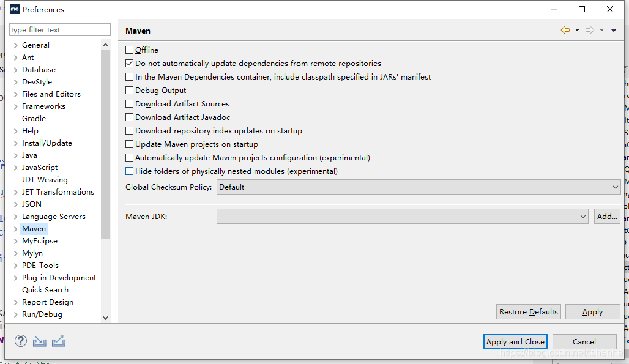629x364 pixels.
Task: Maximize the Preferences window
Action: coord(582,9)
